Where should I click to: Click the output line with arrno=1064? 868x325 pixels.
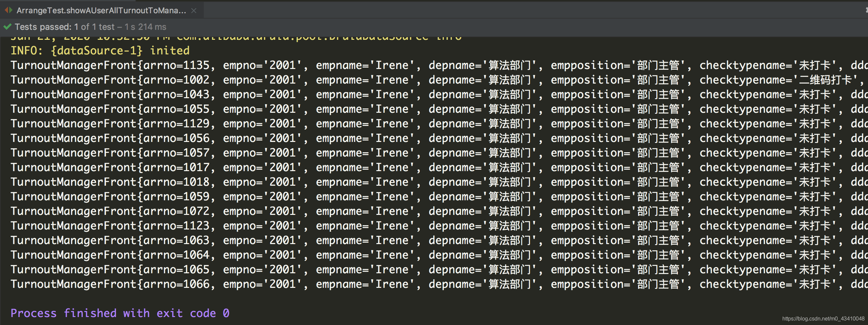coord(439,255)
